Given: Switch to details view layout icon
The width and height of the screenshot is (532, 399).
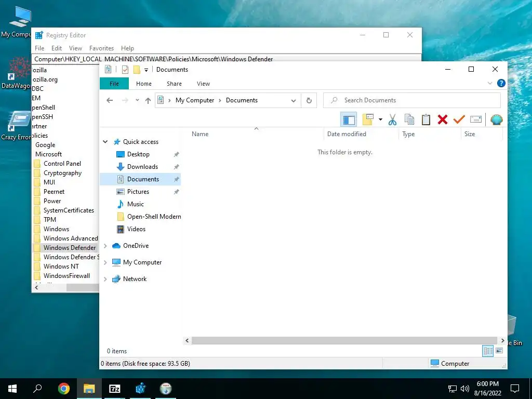Looking at the screenshot, I should point(488,351).
